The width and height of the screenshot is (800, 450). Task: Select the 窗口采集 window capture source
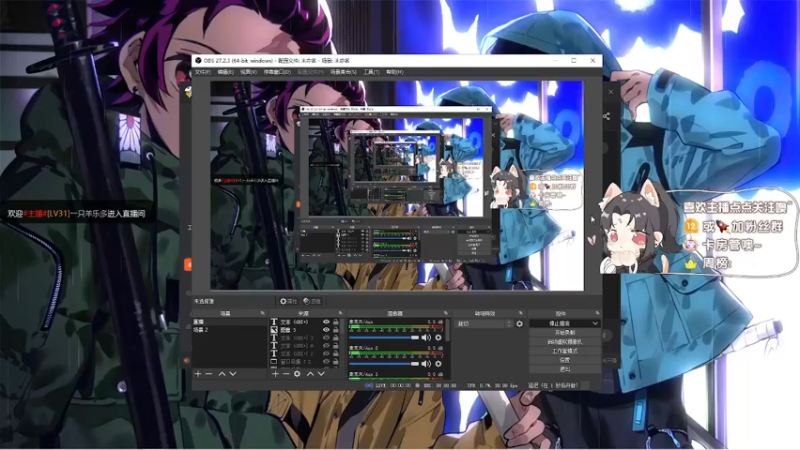(294, 361)
